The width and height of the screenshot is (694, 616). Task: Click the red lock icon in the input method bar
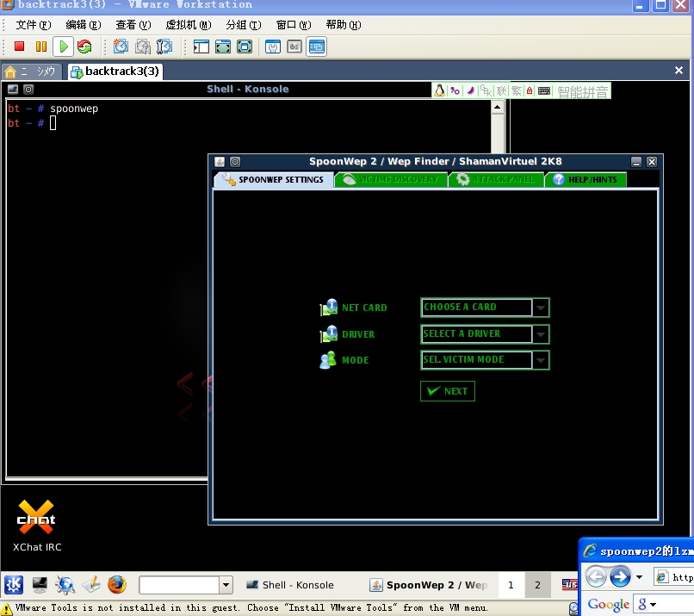point(530,90)
